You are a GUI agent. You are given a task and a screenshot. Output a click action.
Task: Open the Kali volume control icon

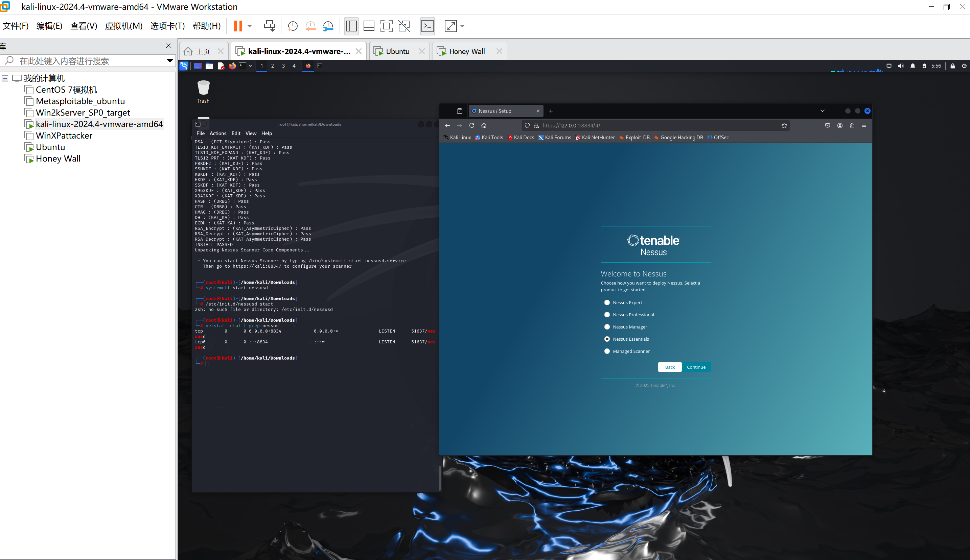[x=901, y=66]
